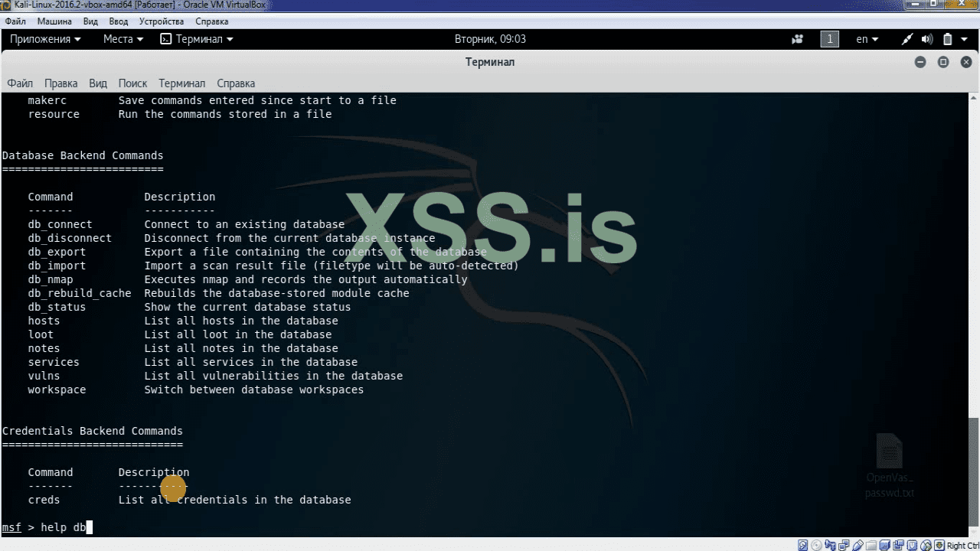The width and height of the screenshot is (980, 551).
Task: Click the db_disconnect command text
Action: tap(70, 238)
